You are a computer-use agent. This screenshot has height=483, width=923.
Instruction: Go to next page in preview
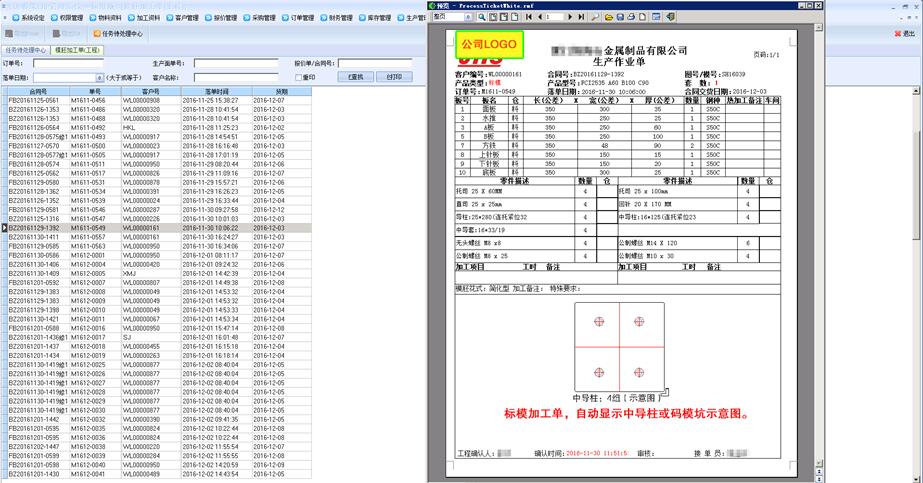tap(569, 17)
